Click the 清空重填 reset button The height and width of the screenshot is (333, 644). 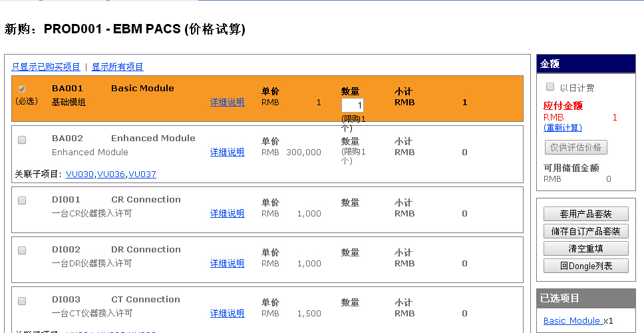coord(585,248)
